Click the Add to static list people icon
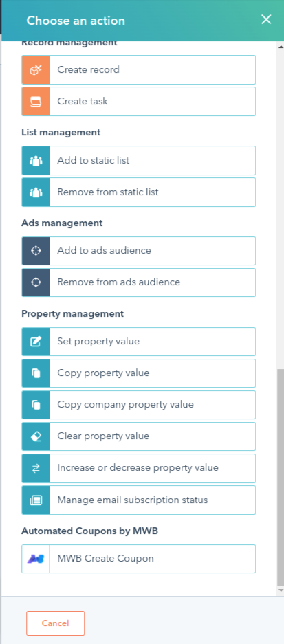284x644 pixels. click(36, 161)
